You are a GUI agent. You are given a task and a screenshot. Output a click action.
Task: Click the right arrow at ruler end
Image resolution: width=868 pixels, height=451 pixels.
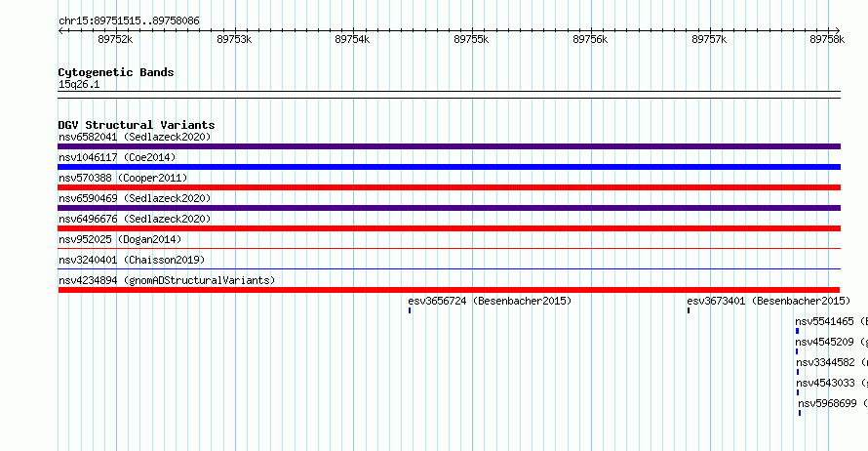point(838,31)
